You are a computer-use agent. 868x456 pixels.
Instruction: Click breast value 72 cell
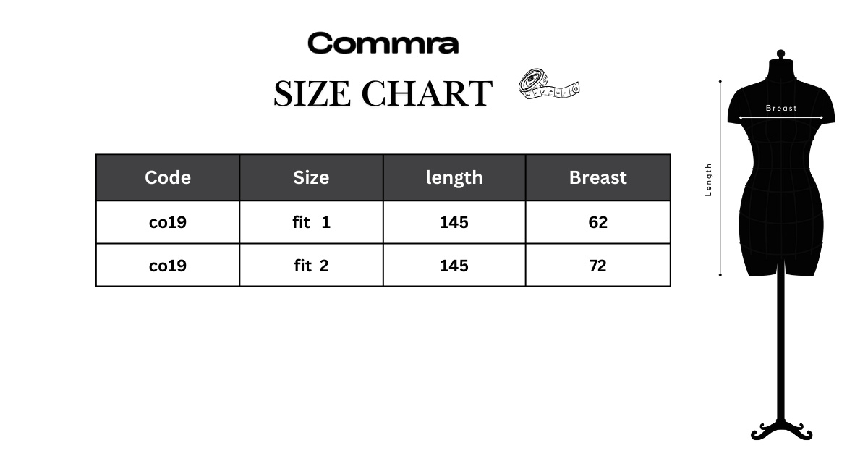click(x=598, y=266)
